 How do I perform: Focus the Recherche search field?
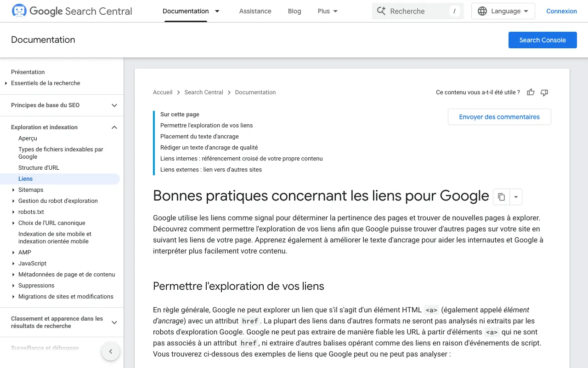(418, 11)
